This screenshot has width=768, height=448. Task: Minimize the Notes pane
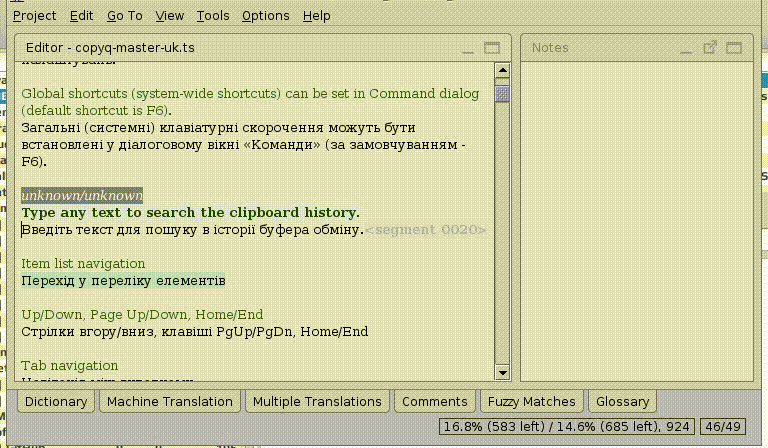tap(687, 48)
